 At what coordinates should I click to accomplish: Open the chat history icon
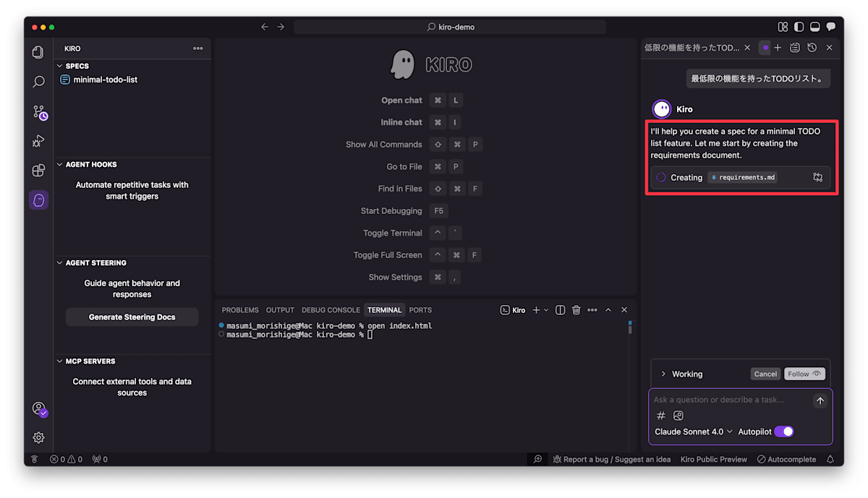812,48
